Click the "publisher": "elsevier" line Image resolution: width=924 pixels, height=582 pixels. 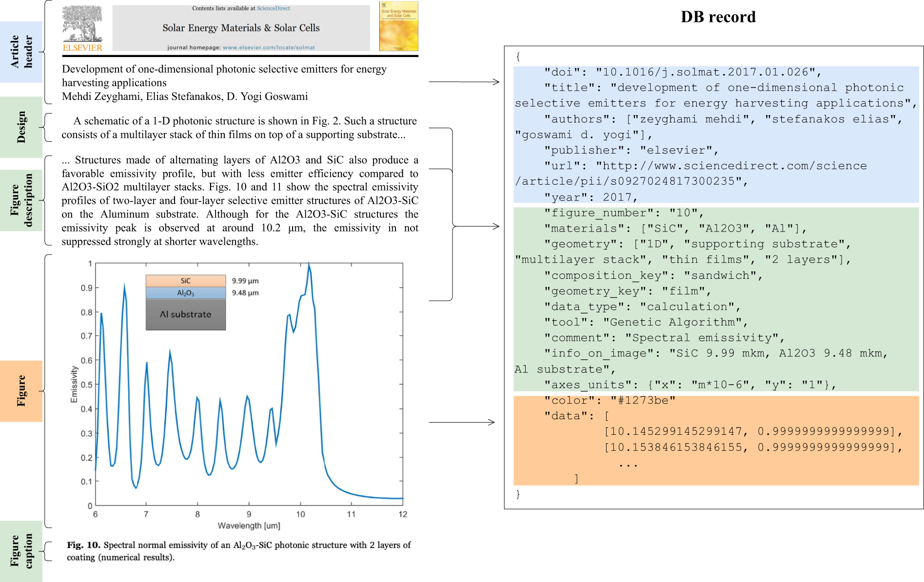pos(631,151)
